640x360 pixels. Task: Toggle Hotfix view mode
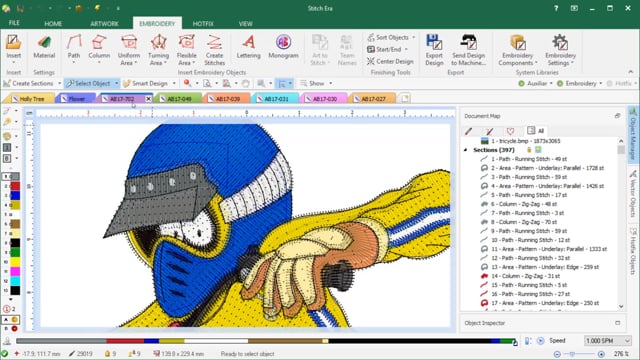pos(620,83)
